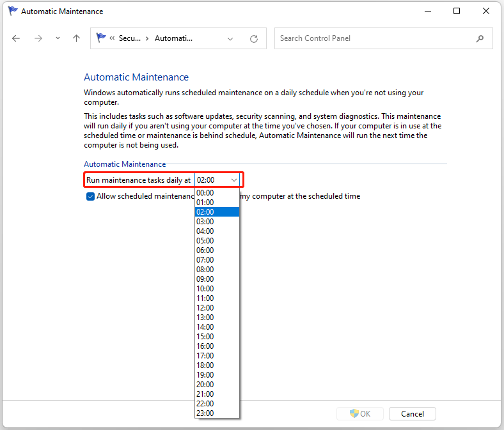Set daily maintenance to 19:00
Screen dimensions: 504x430
pyautogui.click(x=217, y=375)
